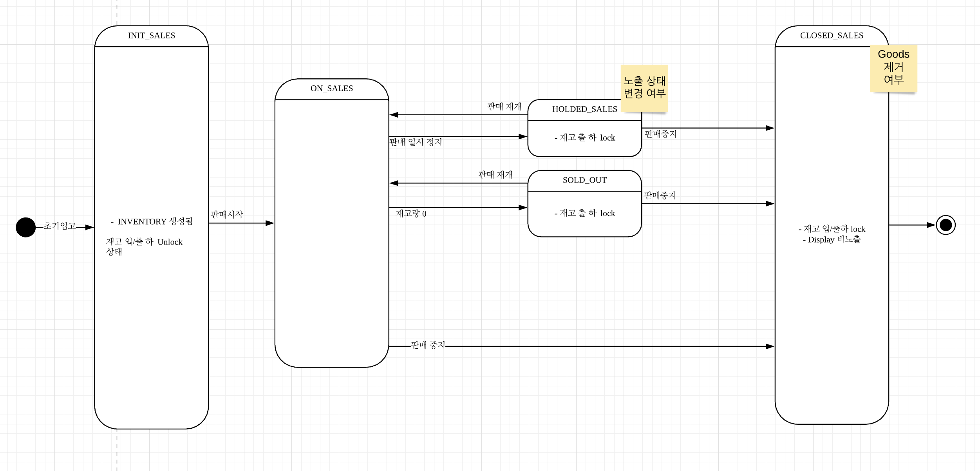Click the final state bullseye circle

946,225
